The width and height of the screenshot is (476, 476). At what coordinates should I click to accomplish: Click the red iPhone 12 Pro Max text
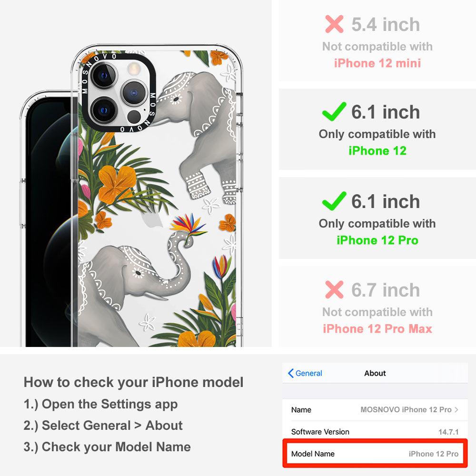[377, 329]
